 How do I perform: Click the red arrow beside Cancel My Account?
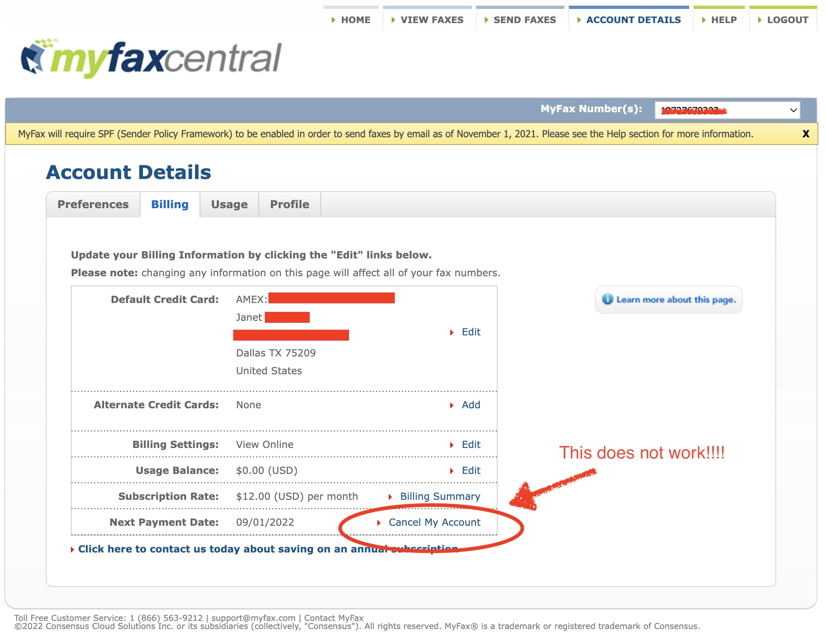379,522
